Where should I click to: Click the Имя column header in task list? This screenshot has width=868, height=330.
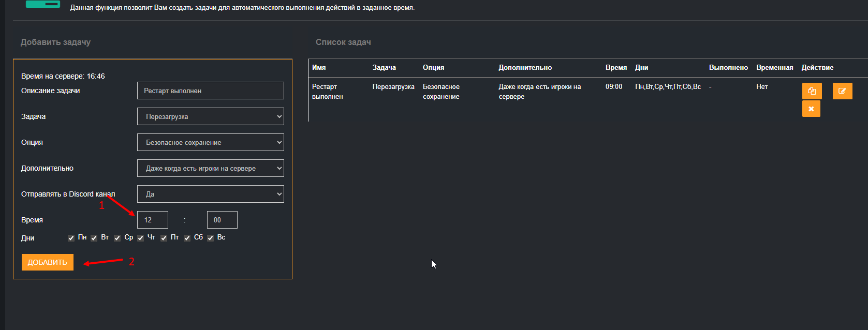pos(319,68)
